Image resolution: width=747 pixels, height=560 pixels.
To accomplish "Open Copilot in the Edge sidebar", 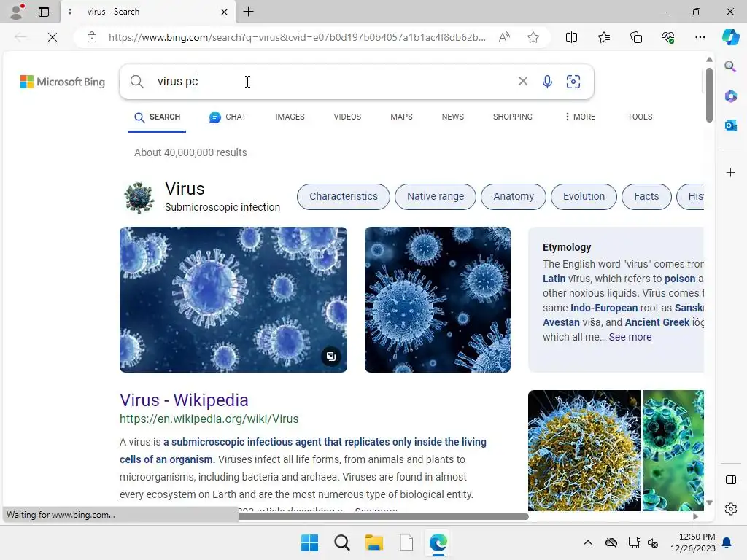I will tap(730, 37).
